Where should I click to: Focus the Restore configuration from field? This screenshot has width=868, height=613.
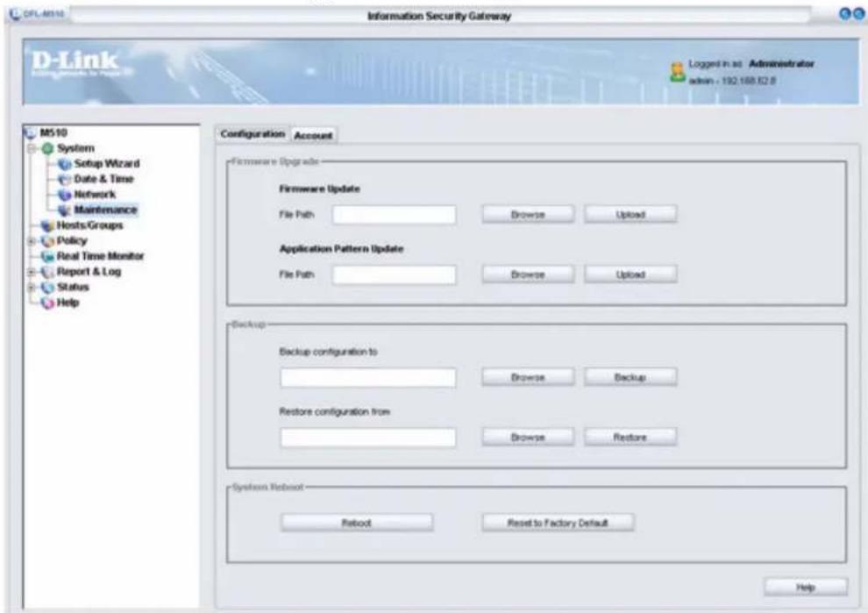coord(368,438)
